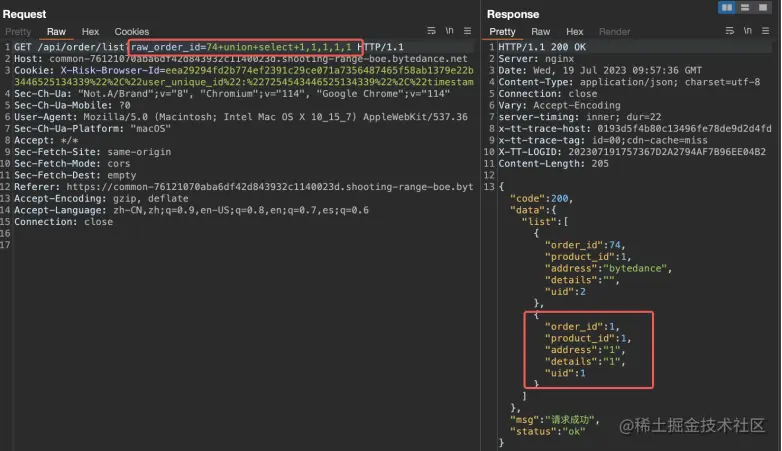Click Vary: Accept-Encoding header
Screen dimensions: 782x451
(x=560, y=105)
